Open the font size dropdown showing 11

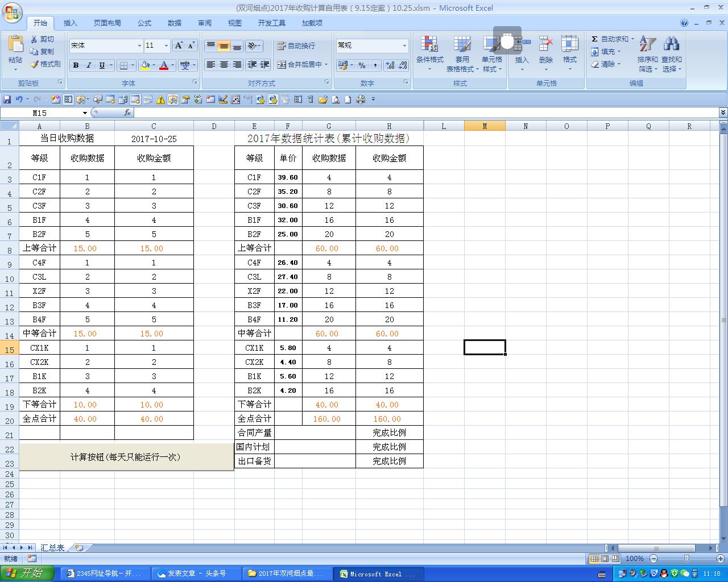(x=166, y=45)
